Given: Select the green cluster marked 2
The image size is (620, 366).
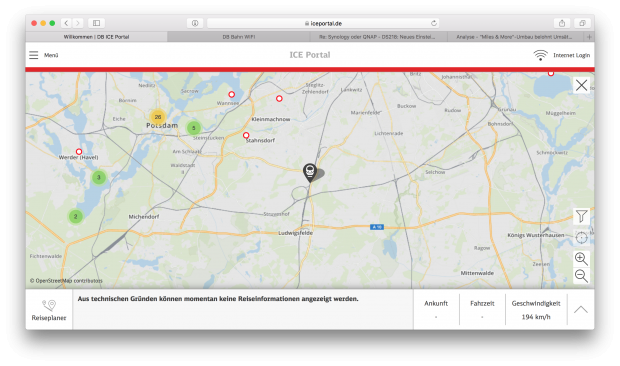Looking at the screenshot, I should coord(76,216).
